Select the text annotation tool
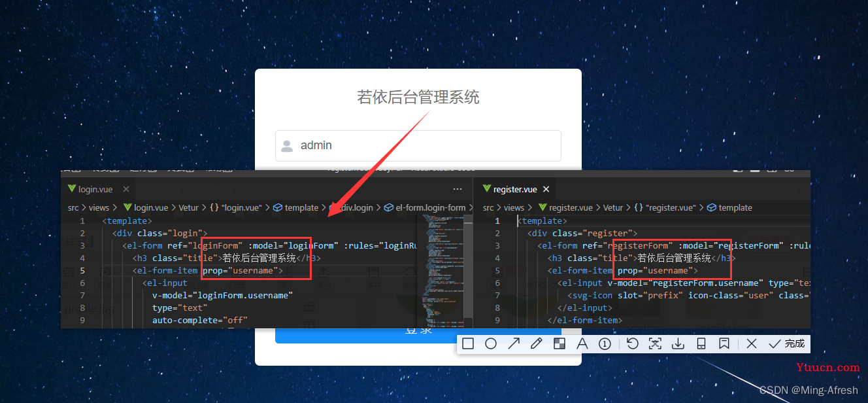 (582, 343)
